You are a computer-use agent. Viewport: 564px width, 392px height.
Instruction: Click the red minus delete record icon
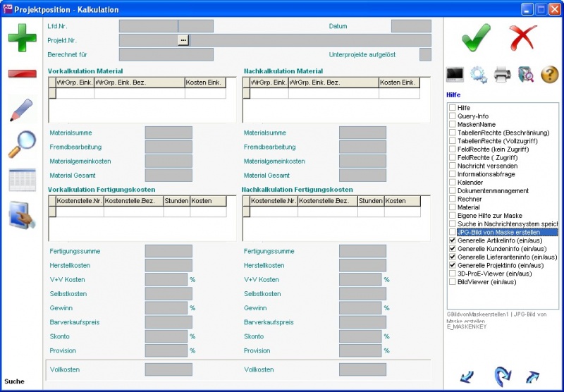click(x=22, y=74)
